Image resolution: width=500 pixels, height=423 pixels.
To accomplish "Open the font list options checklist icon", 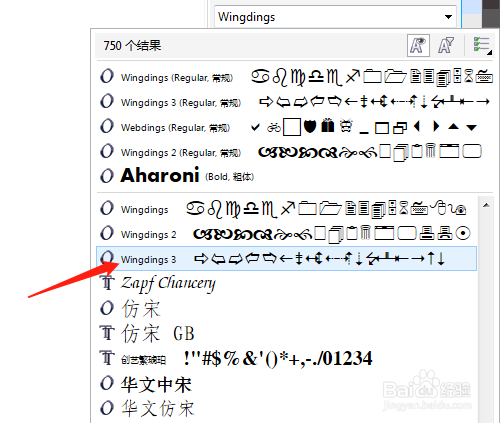I will coord(482,45).
